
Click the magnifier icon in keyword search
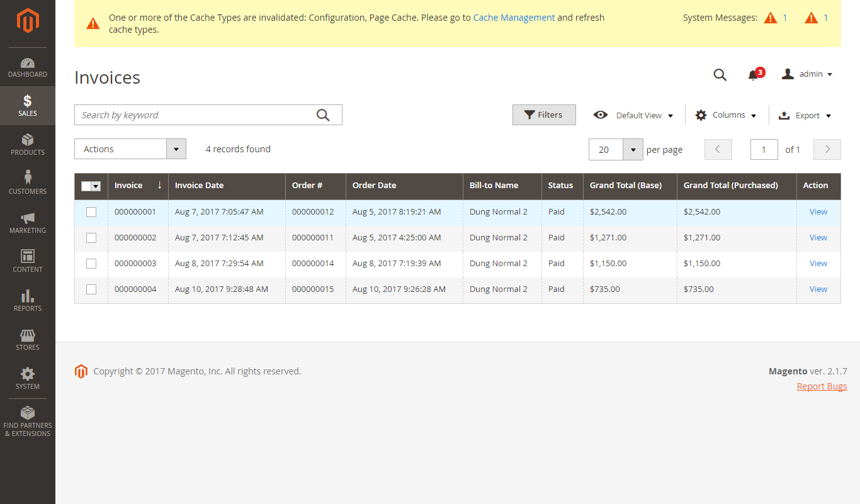pos(323,115)
